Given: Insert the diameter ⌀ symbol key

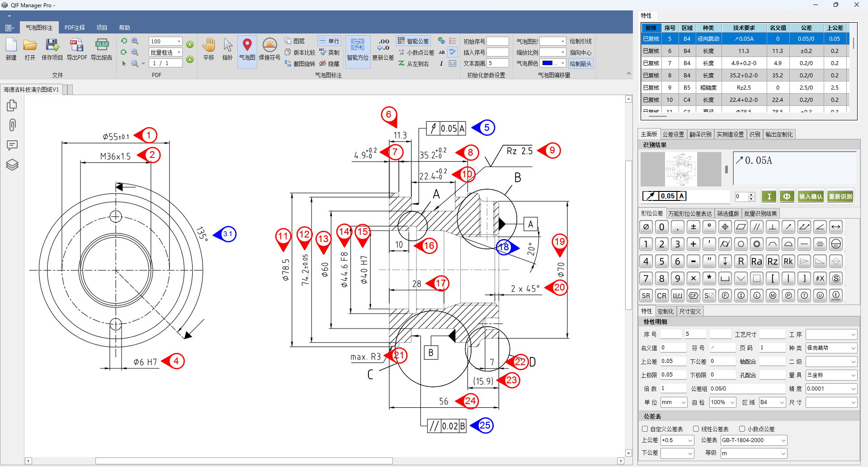Looking at the screenshot, I should (x=646, y=227).
